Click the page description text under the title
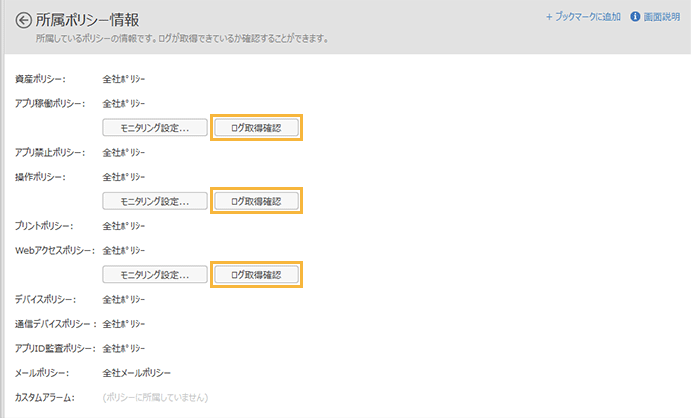Screen dimensions: 691x418 182,39
